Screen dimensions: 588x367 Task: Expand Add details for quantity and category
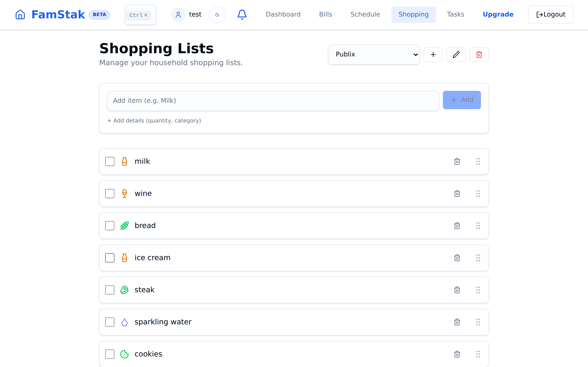(154, 120)
